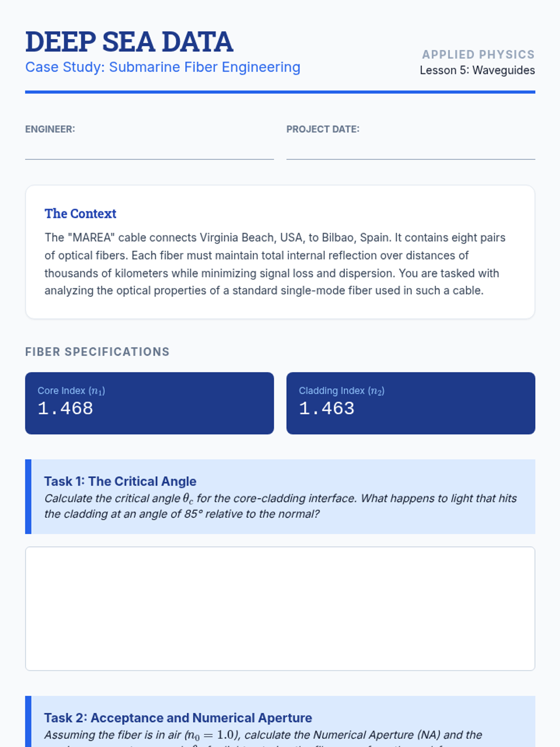
Task: Click the Task 2 question text
Action: (x=263, y=738)
